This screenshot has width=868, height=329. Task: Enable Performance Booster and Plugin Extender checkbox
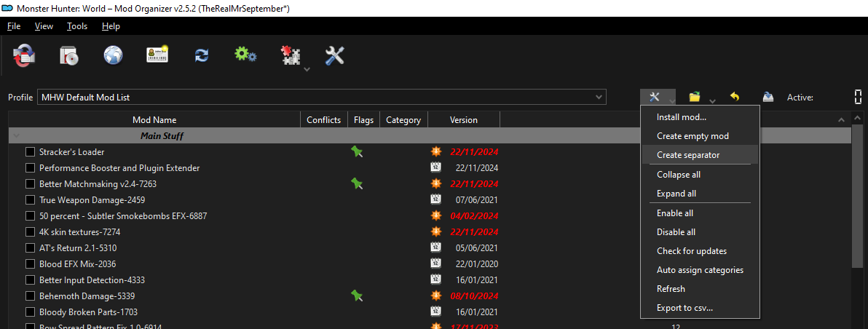[x=30, y=167]
